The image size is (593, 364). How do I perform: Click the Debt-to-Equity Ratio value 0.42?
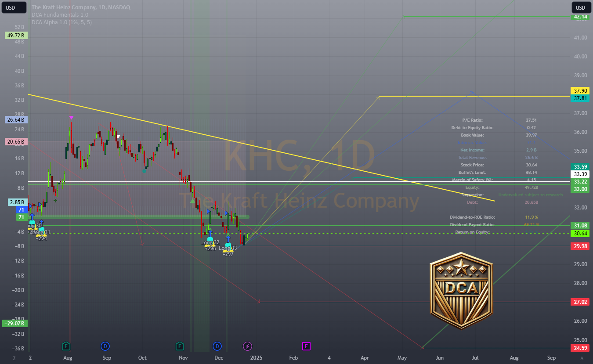[531, 127]
